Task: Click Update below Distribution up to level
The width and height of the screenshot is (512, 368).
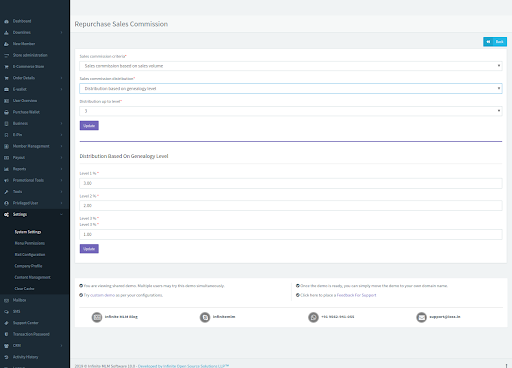Action: click(x=89, y=126)
